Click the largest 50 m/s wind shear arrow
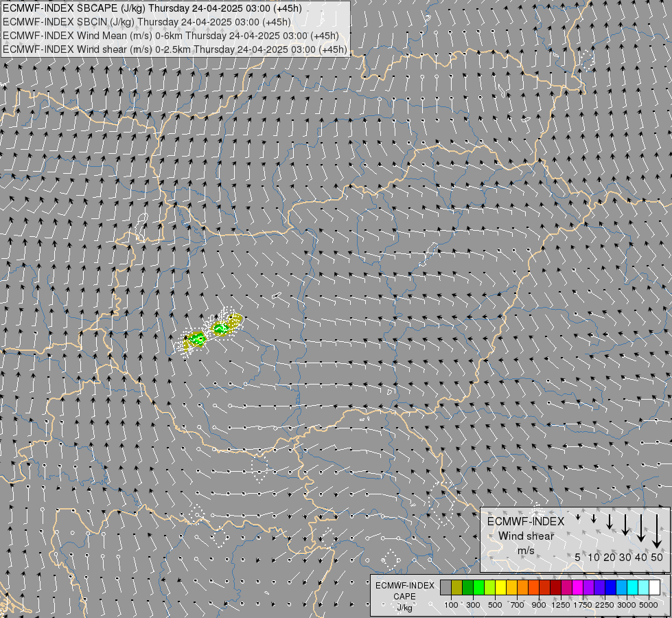This screenshot has width=672, height=618. point(657,531)
